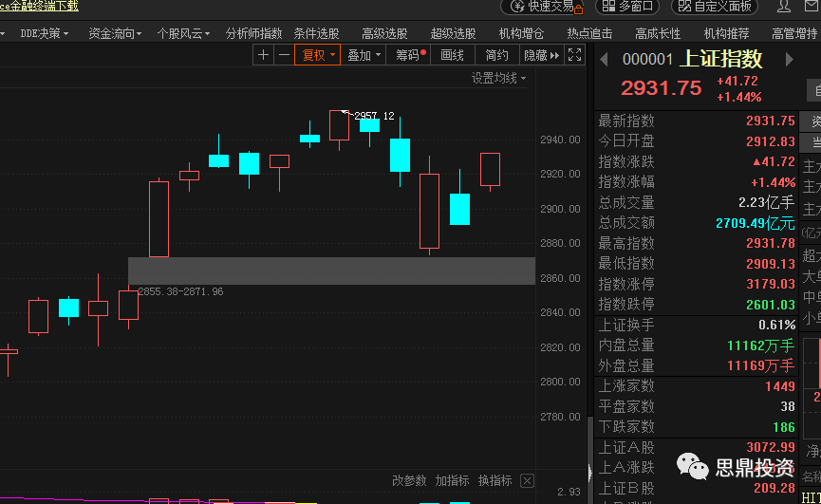Click stock code 000001
Viewport: 821px width, 504px height.
pyautogui.click(x=647, y=60)
